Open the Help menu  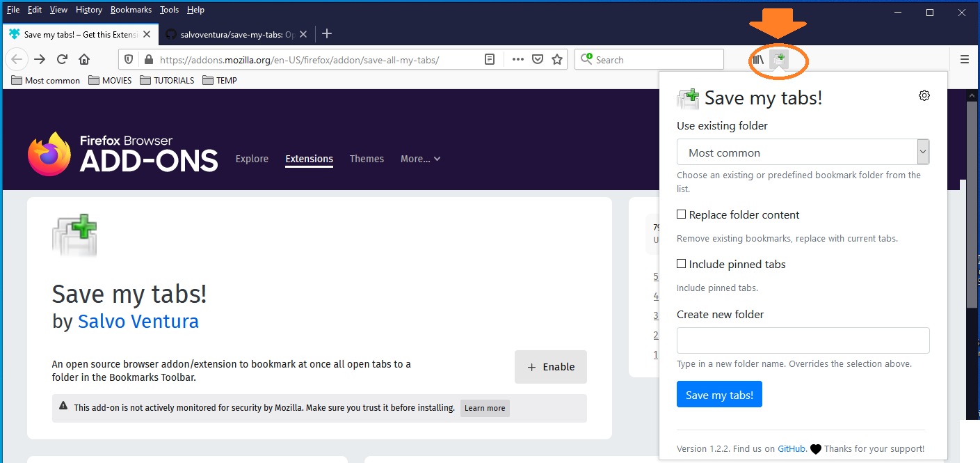(195, 10)
